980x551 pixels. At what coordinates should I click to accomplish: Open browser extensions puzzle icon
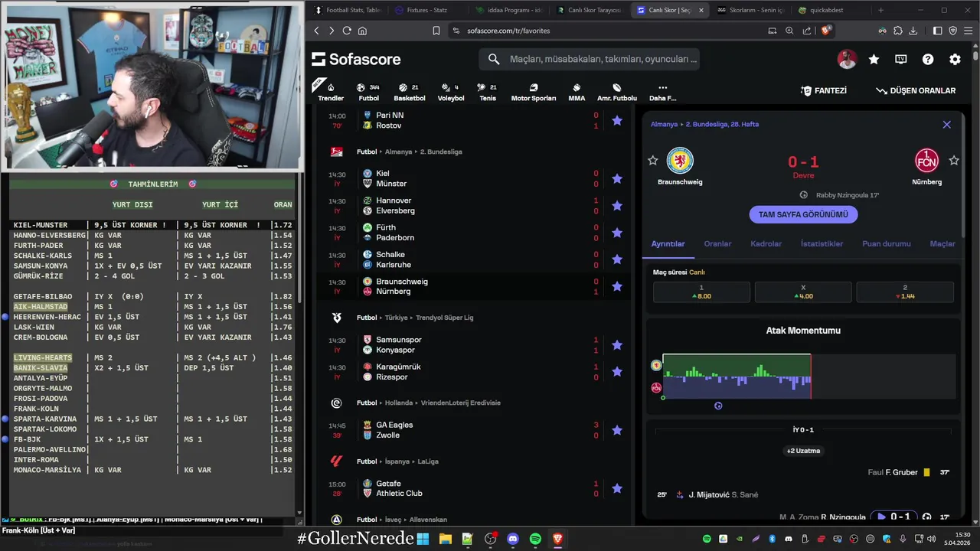pos(897,31)
